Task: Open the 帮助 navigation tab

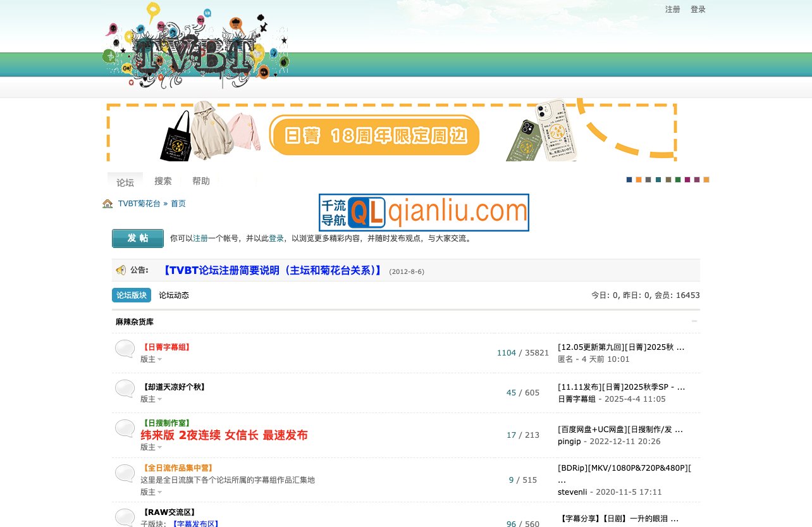Action: (x=201, y=181)
